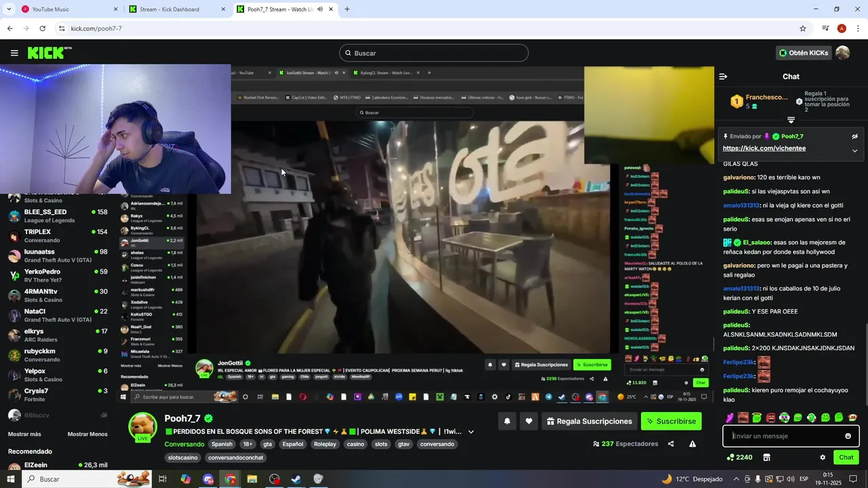868x488 pixels.
Task: Click the Buscar search field on Kick
Action: 434,53
